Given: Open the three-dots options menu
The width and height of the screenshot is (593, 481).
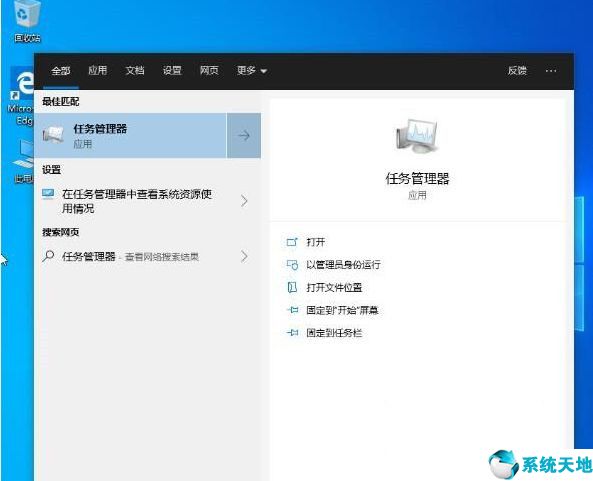Looking at the screenshot, I should click(551, 71).
